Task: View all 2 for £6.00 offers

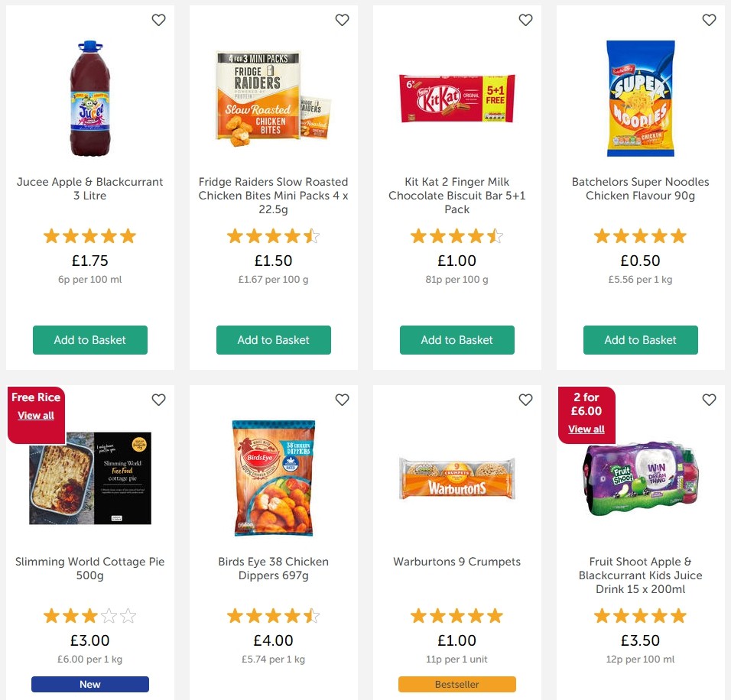Action: [x=586, y=429]
